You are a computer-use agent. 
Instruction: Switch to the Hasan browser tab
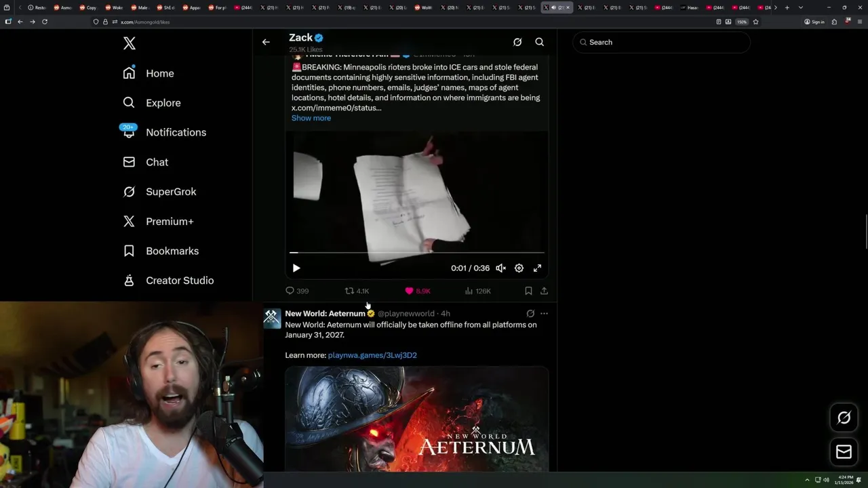point(690,7)
